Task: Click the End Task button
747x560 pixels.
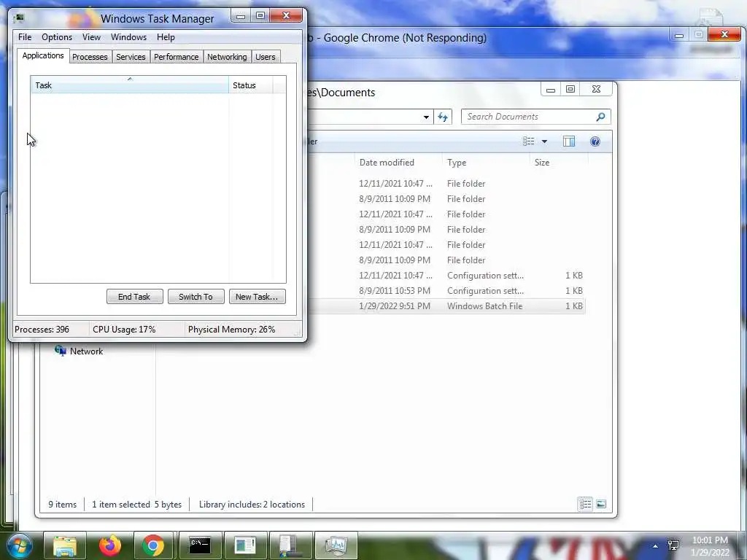Action: 134,297
